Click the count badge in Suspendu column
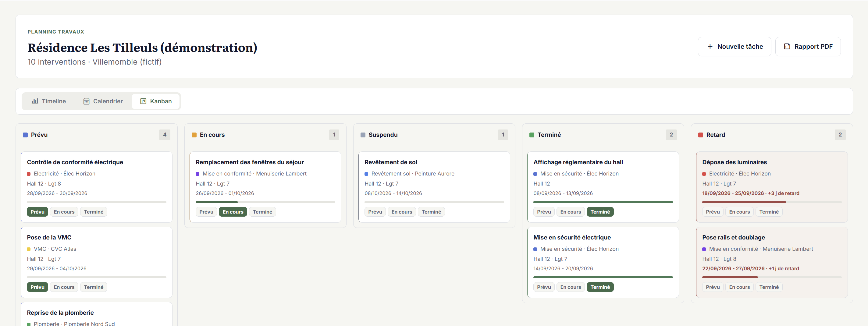 click(x=503, y=135)
